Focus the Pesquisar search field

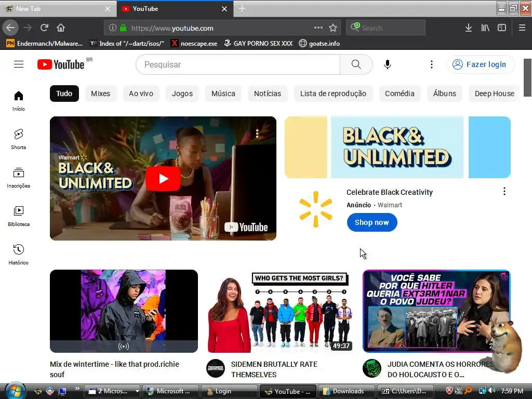point(238,64)
